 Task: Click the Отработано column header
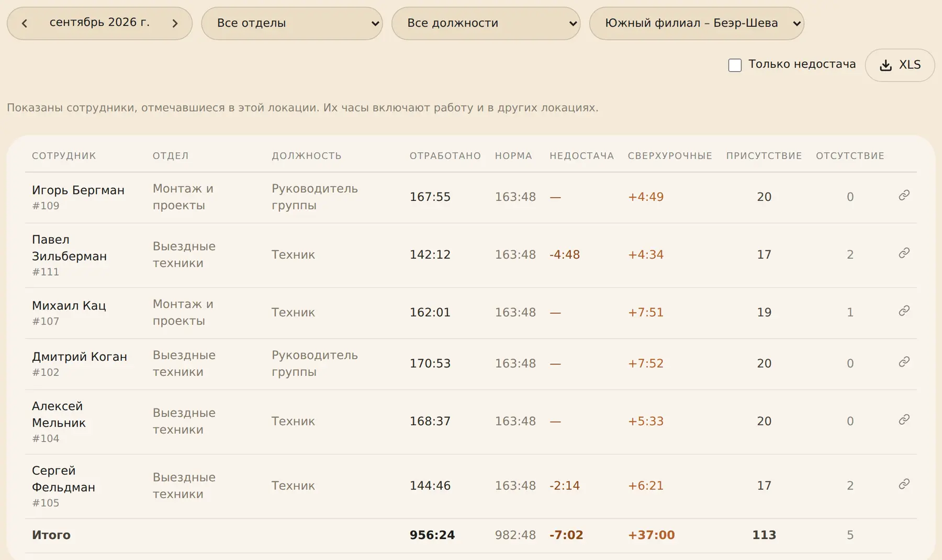(x=445, y=156)
